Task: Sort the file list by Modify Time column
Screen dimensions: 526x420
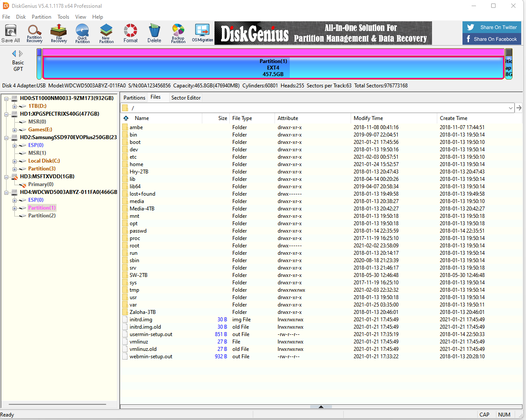Action: pos(368,118)
